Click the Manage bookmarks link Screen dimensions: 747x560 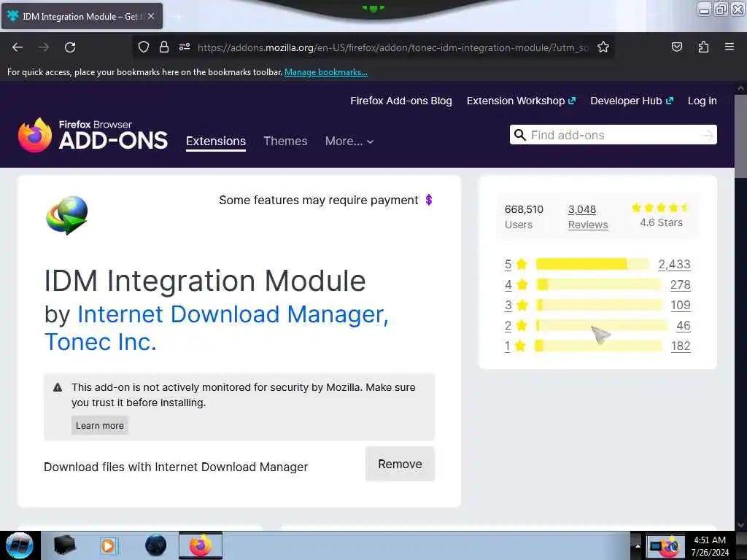[x=326, y=72]
